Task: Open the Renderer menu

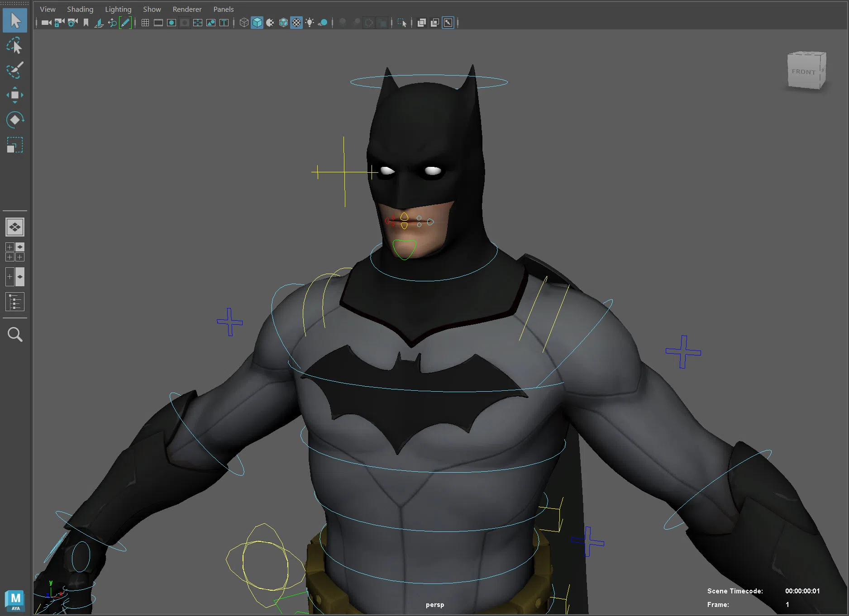Action: coord(187,9)
